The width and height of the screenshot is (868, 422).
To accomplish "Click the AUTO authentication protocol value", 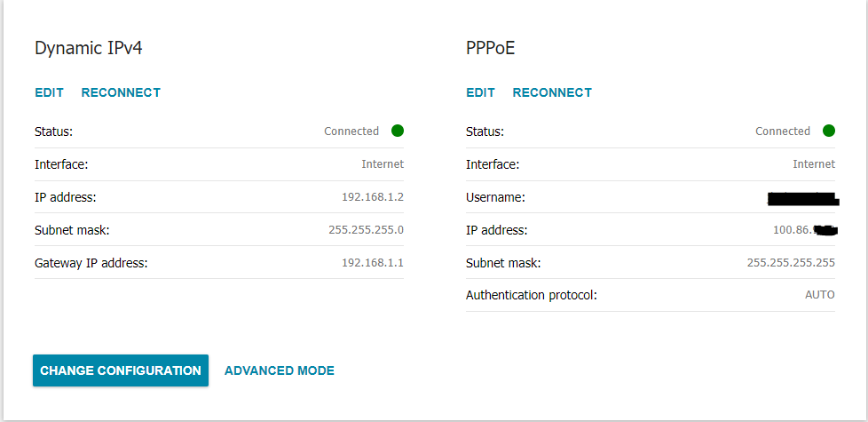I will [819, 295].
